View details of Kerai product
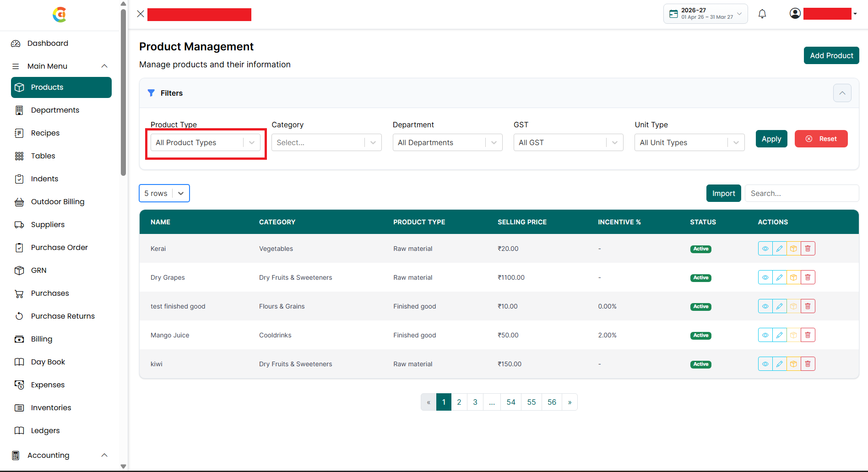 [765, 249]
